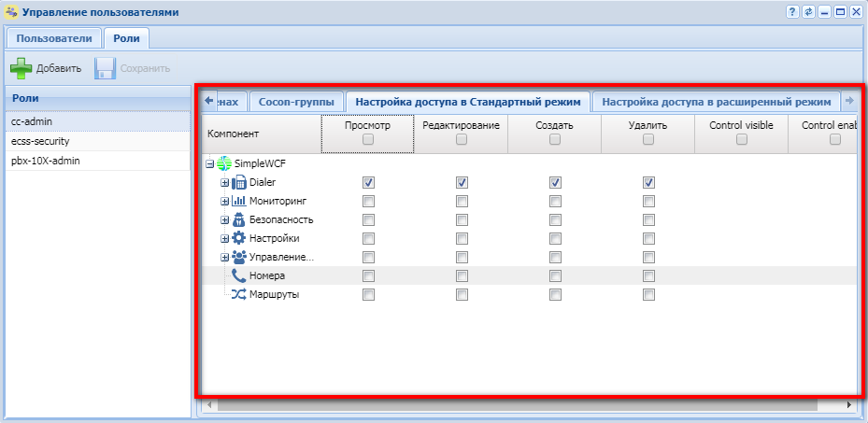868x423 pixels.
Task: Select the SimpleWCF root label
Action: click(260, 163)
